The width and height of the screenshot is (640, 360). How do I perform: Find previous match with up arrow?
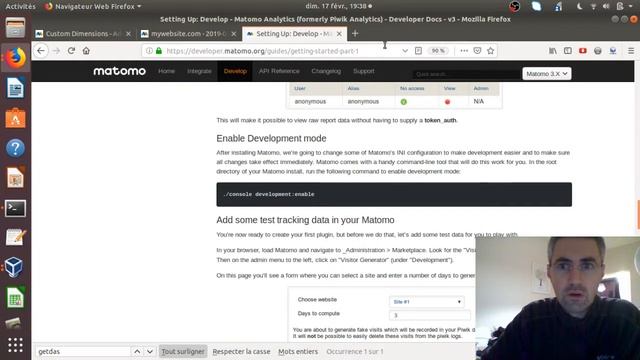click(137, 351)
